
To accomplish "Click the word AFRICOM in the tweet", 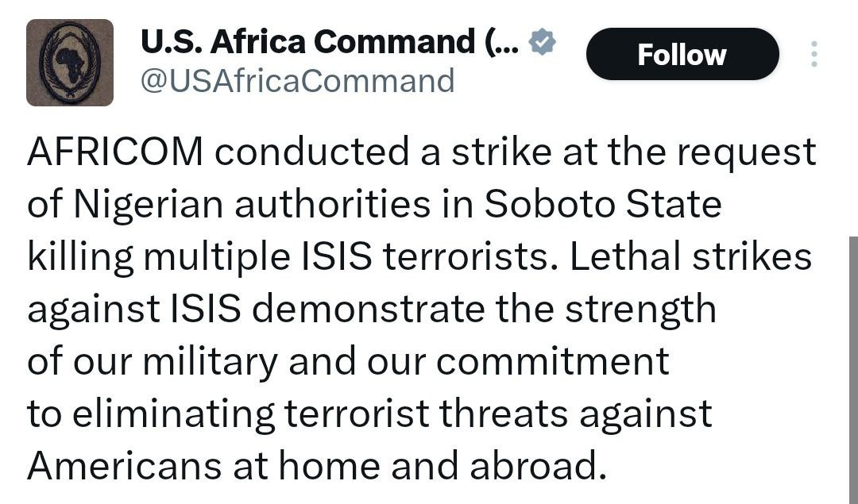I will coord(115,152).
